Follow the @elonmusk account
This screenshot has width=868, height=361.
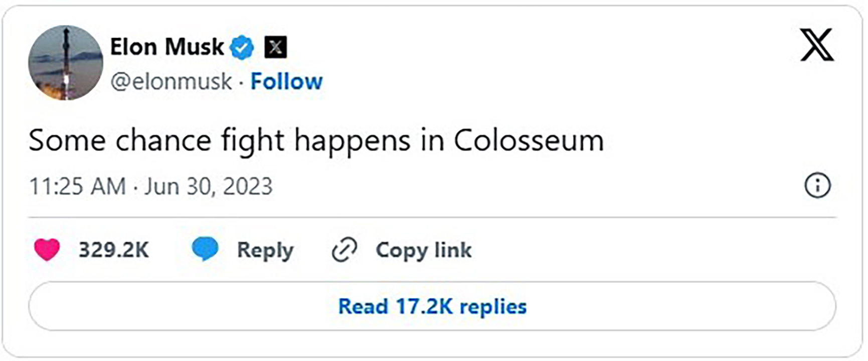[286, 81]
